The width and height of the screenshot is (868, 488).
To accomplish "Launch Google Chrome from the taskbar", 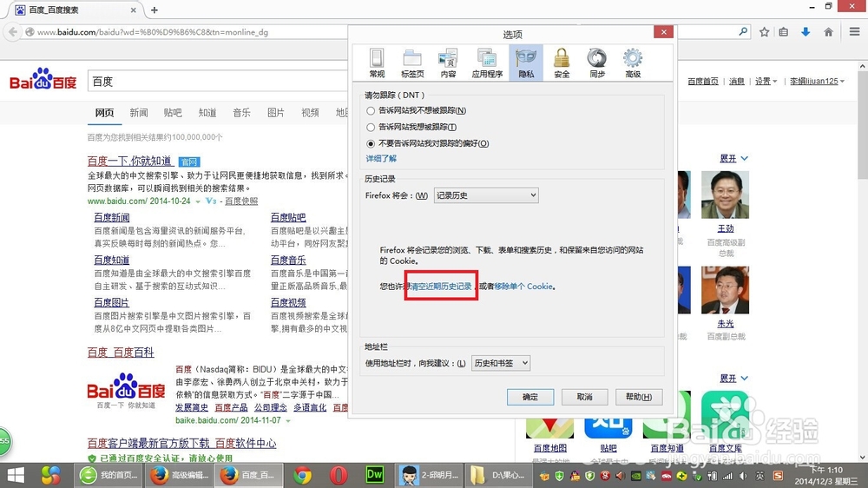I will pyautogui.click(x=302, y=476).
